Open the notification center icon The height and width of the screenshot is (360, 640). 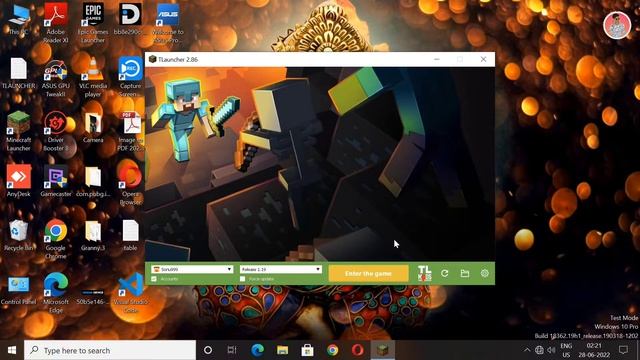623,350
